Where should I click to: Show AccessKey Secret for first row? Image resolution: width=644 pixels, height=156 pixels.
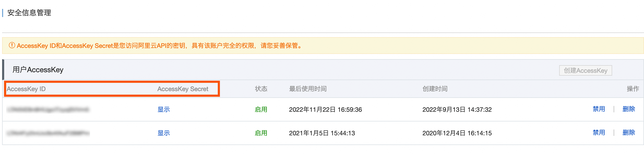164,109
